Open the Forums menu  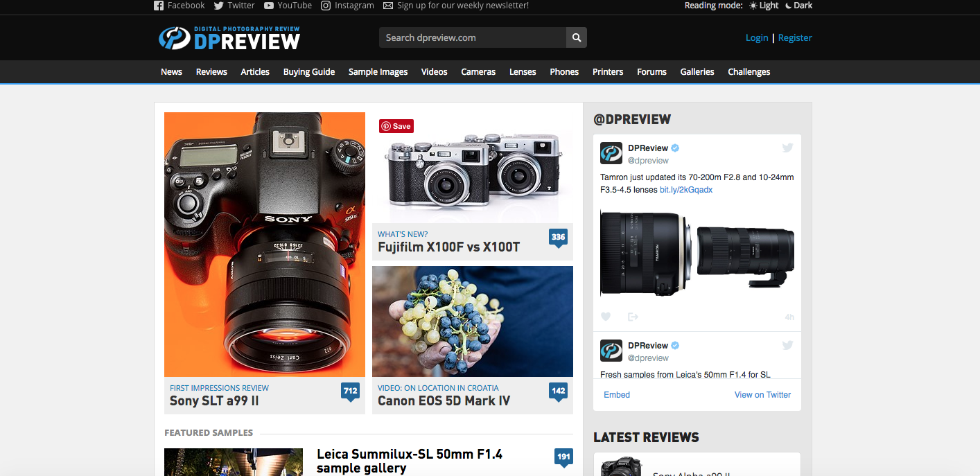651,72
